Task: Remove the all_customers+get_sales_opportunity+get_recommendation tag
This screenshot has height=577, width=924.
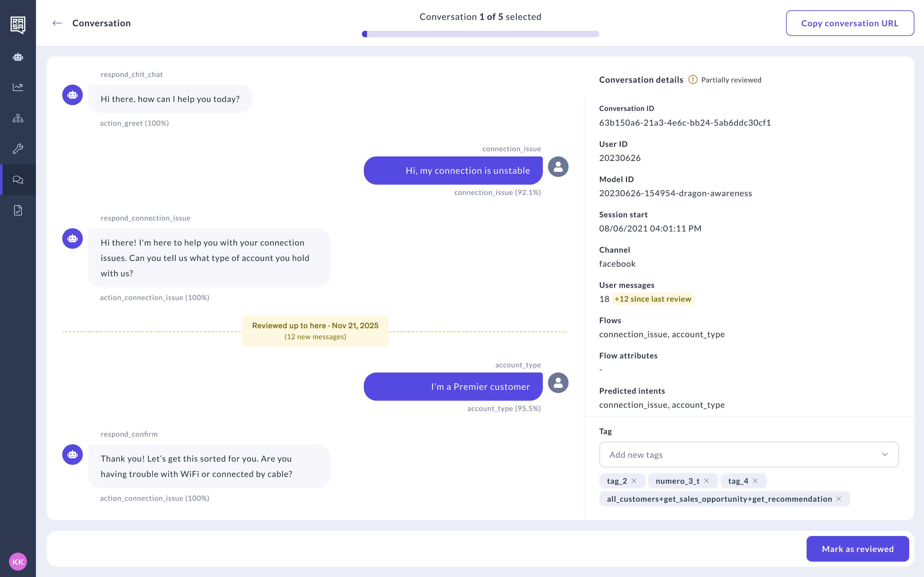Action: point(839,499)
